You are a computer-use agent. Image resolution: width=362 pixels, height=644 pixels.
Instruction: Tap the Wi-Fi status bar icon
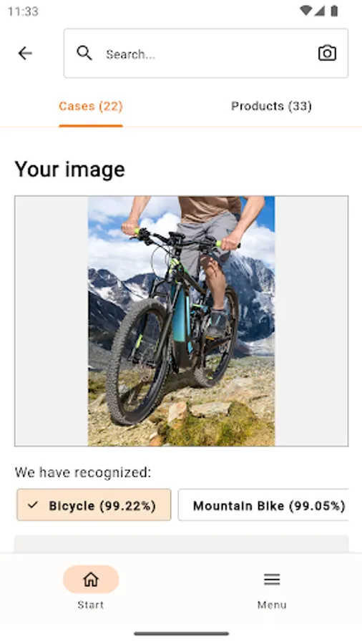pyautogui.click(x=305, y=11)
